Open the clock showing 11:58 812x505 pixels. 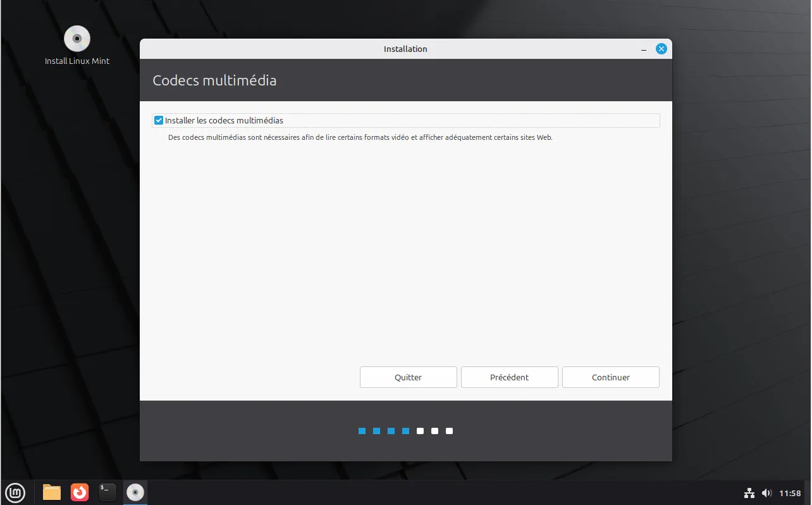coord(790,493)
